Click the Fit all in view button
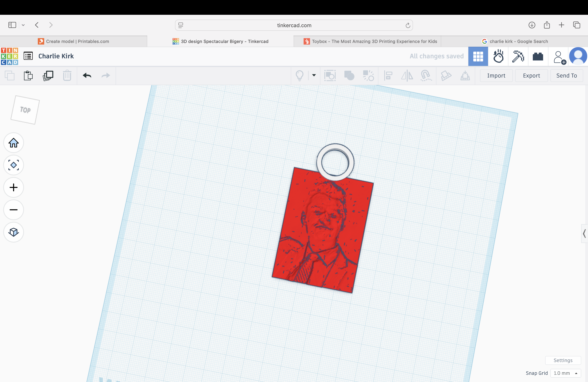 tap(14, 165)
